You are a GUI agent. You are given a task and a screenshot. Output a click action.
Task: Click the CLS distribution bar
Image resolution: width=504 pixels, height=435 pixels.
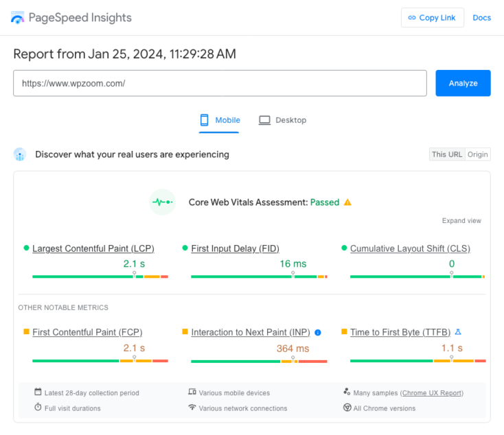tap(417, 277)
